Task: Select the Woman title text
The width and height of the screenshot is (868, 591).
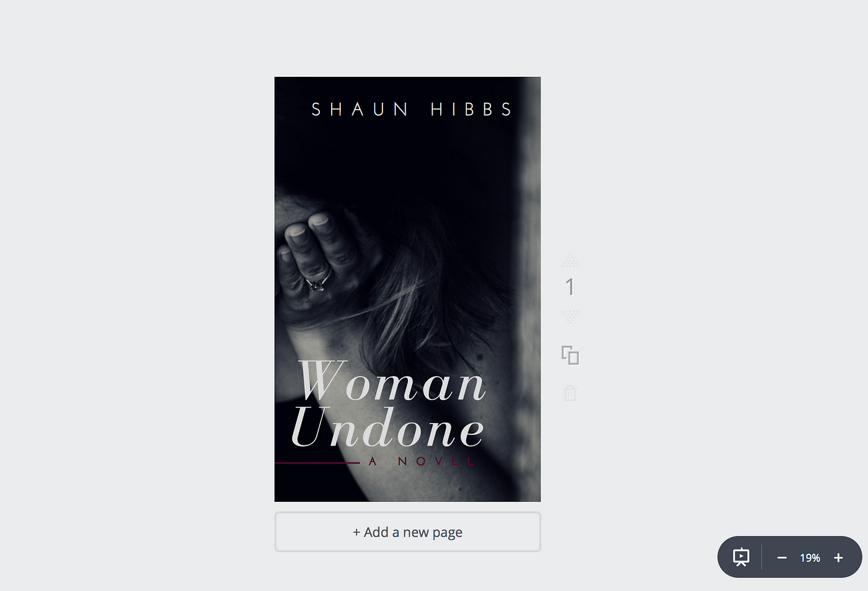Action: pyautogui.click(x=392, y=381)
